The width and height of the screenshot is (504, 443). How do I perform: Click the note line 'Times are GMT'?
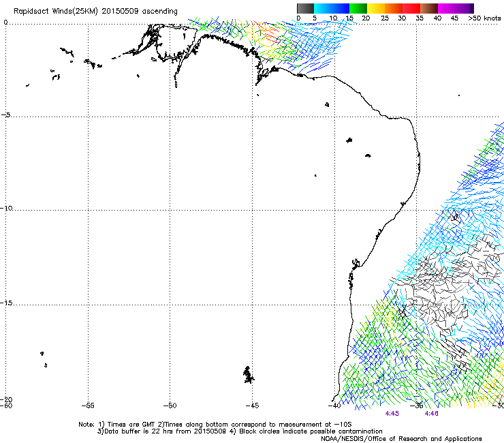pos(131,425)
